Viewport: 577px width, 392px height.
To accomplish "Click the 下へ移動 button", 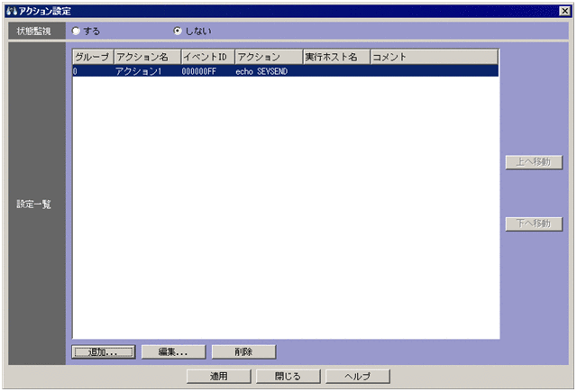I will coord(534,223).
